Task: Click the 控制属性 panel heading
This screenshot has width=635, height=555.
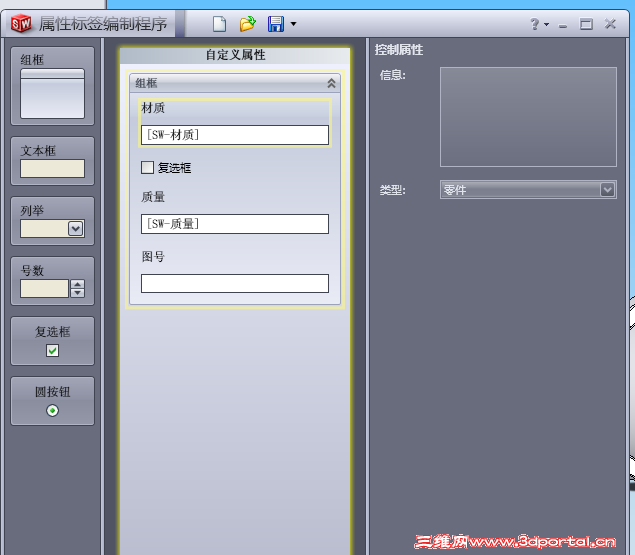Action: click(399, 50)
